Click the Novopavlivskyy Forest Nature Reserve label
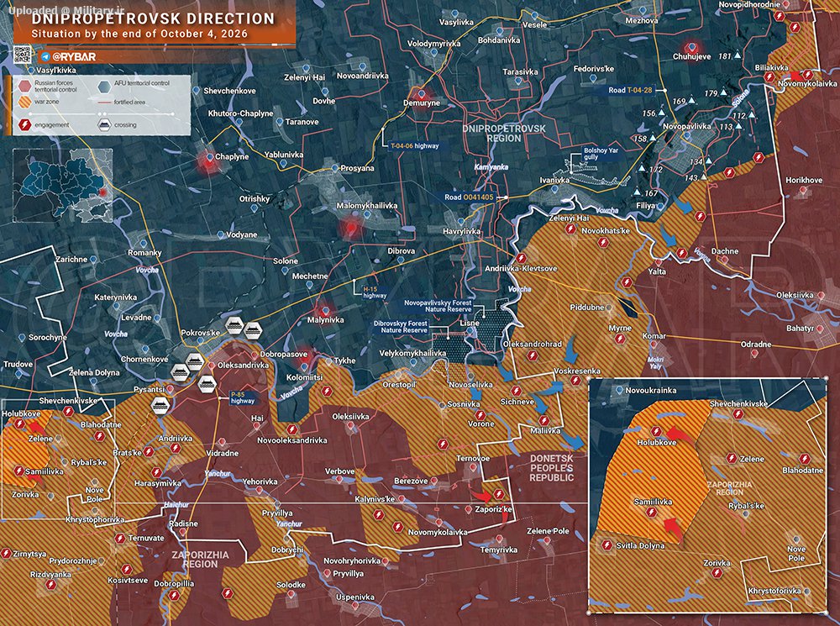The width and height of the screenshot is (840, 626). (x=438, y=306)
